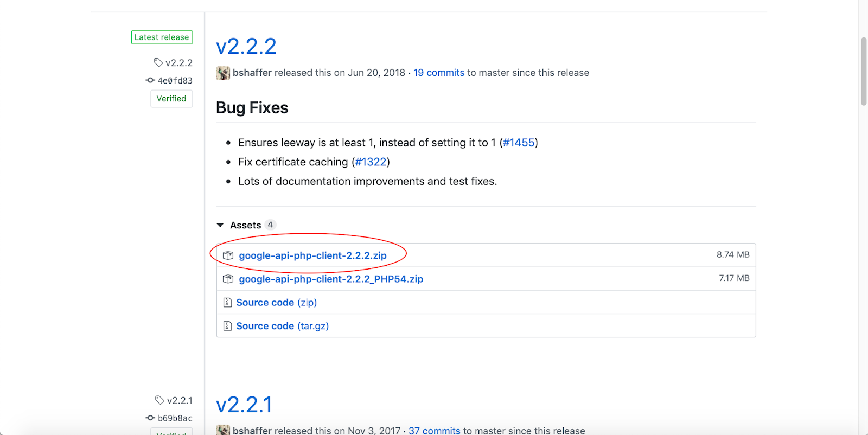Click the Bug Fixes heading
Screen dimensions: 868x435
[252, 107]
